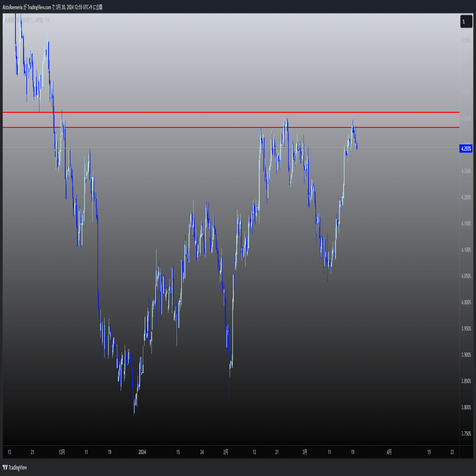This screenshot has height=476, width=476.
Task: Click the 3.950% price axis label
Action: [466, 329]
